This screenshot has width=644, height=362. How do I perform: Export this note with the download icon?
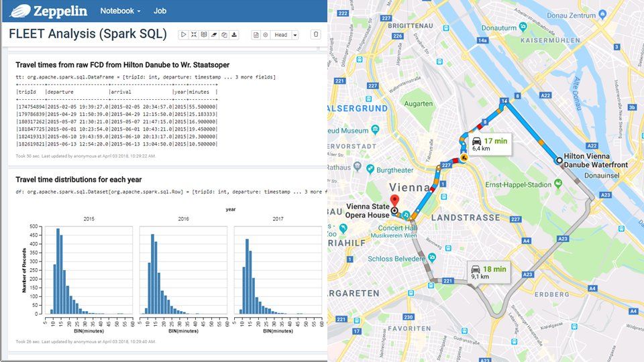coord(234,35)
